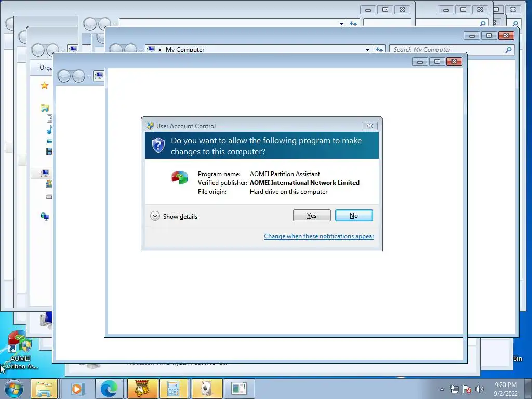The width and height of the screenshot is (532, 399).
Task: Choose No in the UAC dialog
Action: point(353,216)
